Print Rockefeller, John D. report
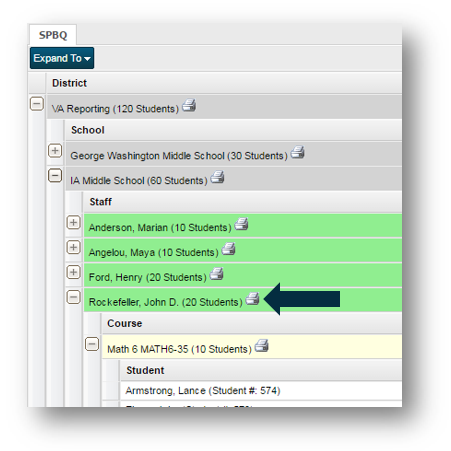Screen dimensions: 451x451 coord(253,298)
